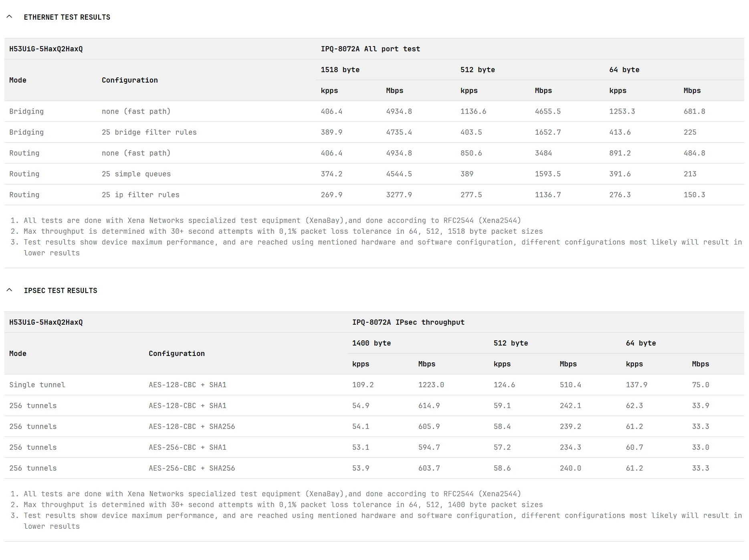Viewport: 749px width, 560px height.
Task: Click 'AES-128-CBC + SHA1' in Single tunnel row
Action: click(188, 385)
